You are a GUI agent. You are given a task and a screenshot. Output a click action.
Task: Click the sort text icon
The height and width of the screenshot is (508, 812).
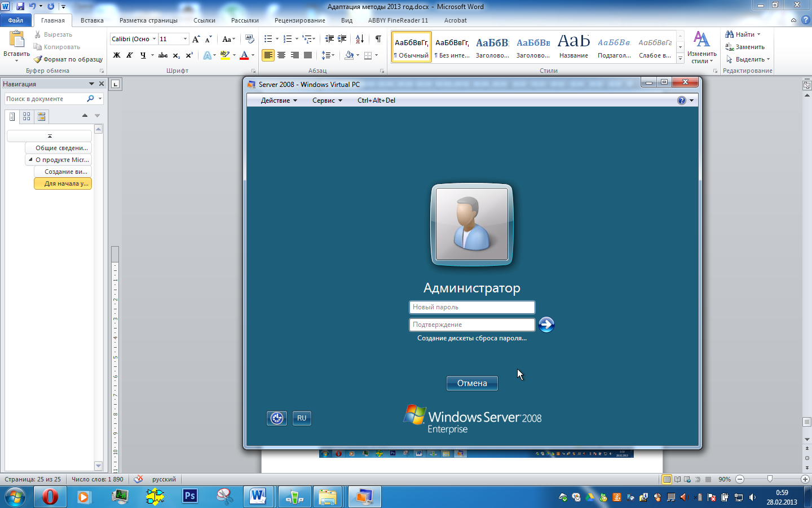point(360,39)
